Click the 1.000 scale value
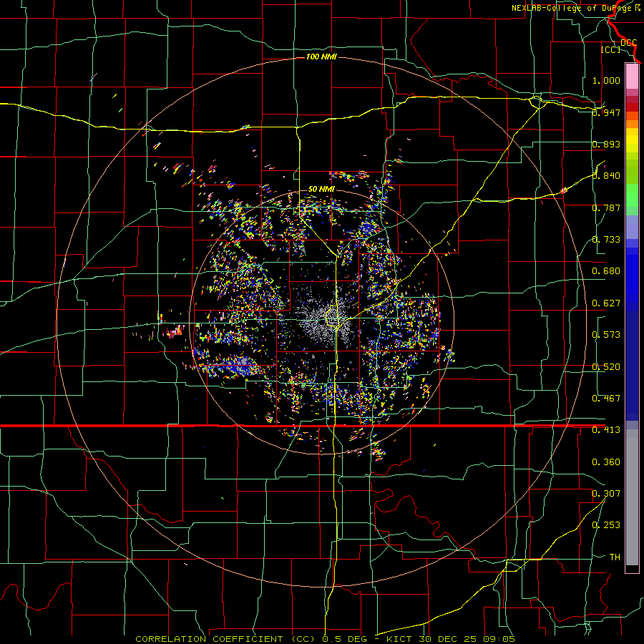 click(606, 80)
